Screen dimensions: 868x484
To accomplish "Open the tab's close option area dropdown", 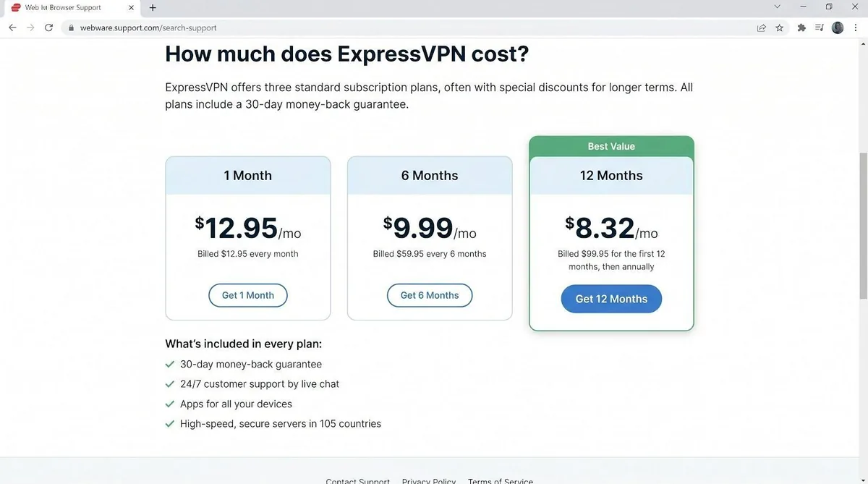I will (x=131, y=8).
